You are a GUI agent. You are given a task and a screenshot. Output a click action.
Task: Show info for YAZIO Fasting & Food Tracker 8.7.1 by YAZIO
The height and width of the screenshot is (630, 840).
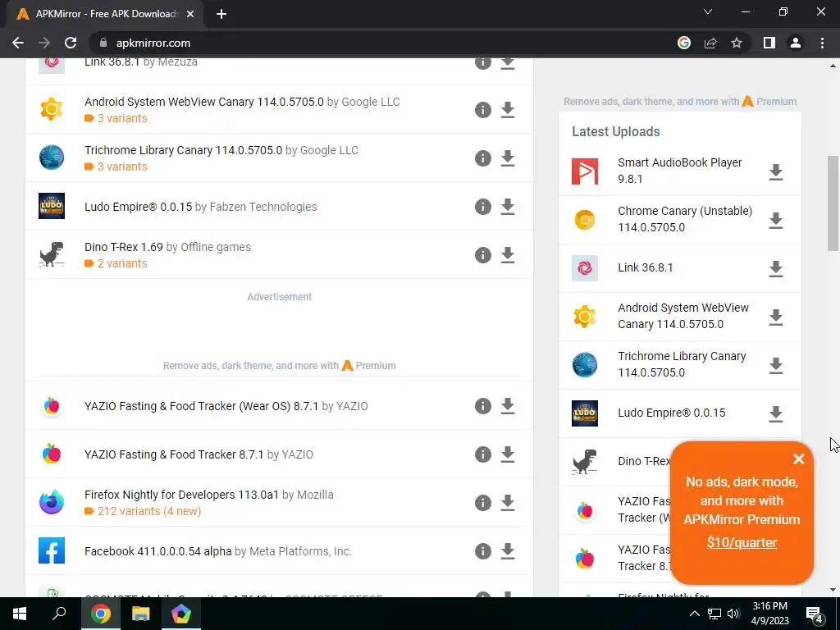coord(482,454)
